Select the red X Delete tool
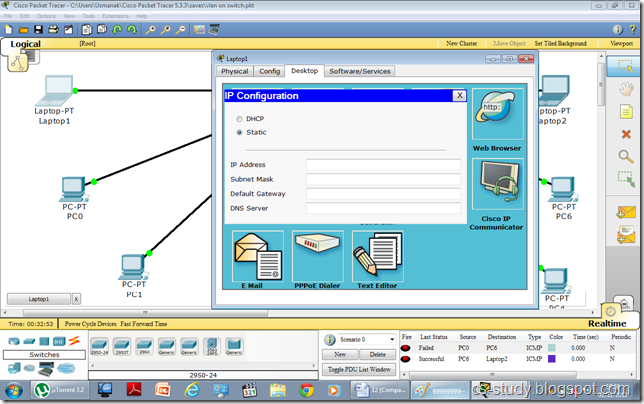Image resolution: width=644 pixels, height=404 pixels. 626,134
